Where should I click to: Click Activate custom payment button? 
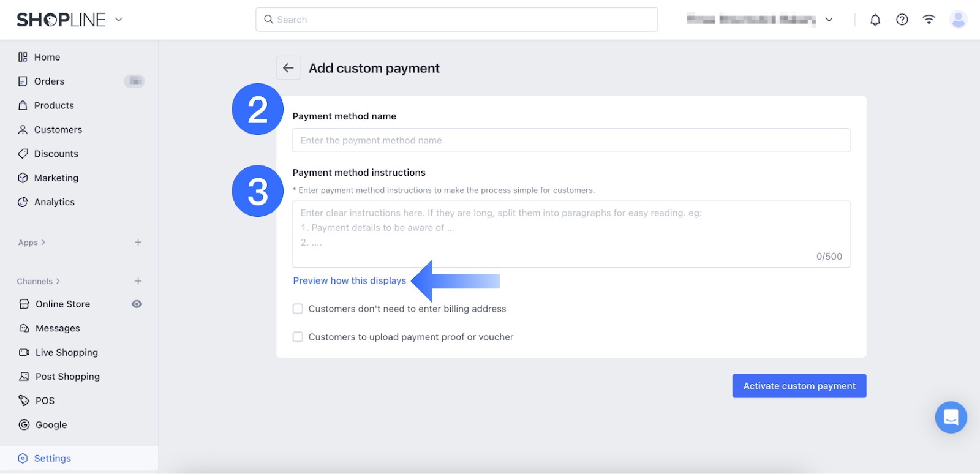tap(799, 386)
